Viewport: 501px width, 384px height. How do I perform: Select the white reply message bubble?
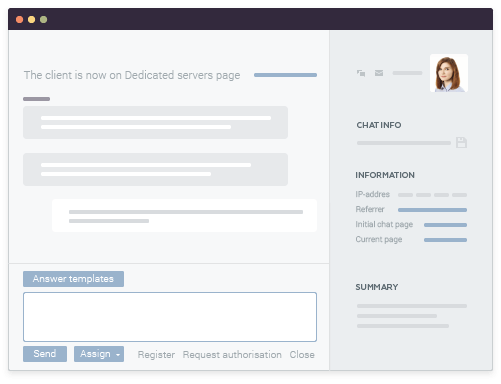point(184,216)
